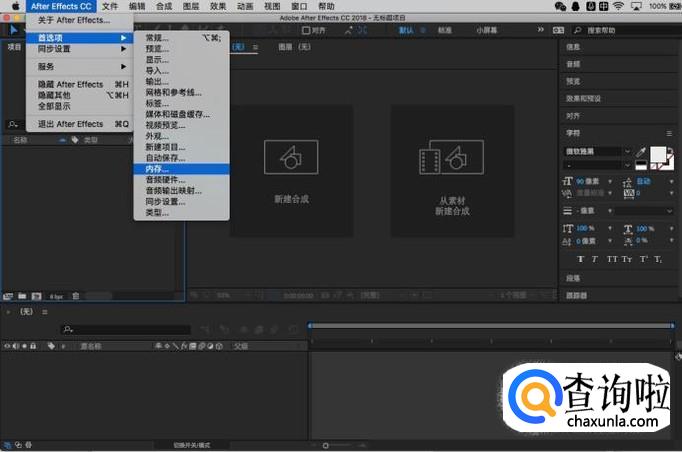
Task: Click the white fill color swatch
Action: click(658, 154)
